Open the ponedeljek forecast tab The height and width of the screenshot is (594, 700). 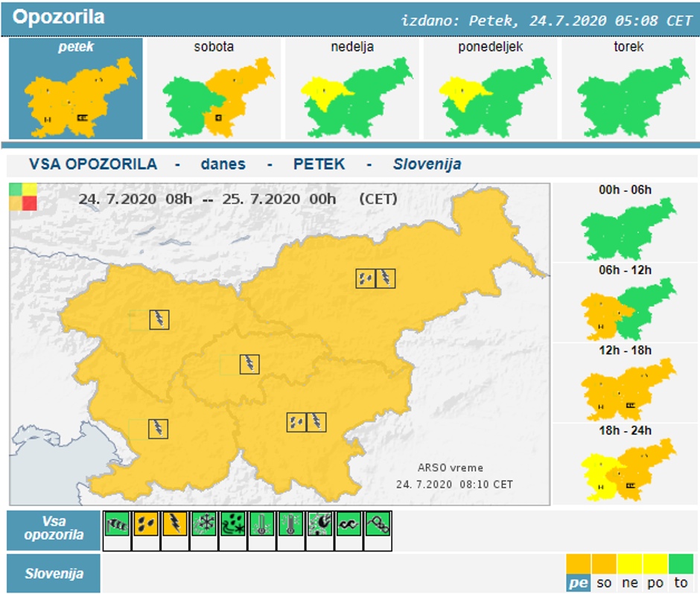491,89
